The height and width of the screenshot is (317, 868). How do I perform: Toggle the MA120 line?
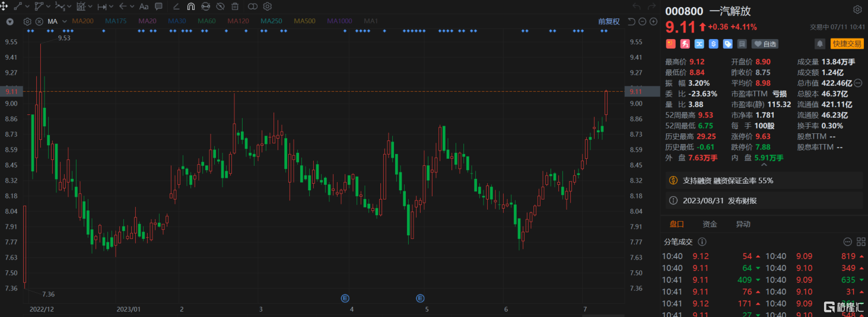(238, 21)
